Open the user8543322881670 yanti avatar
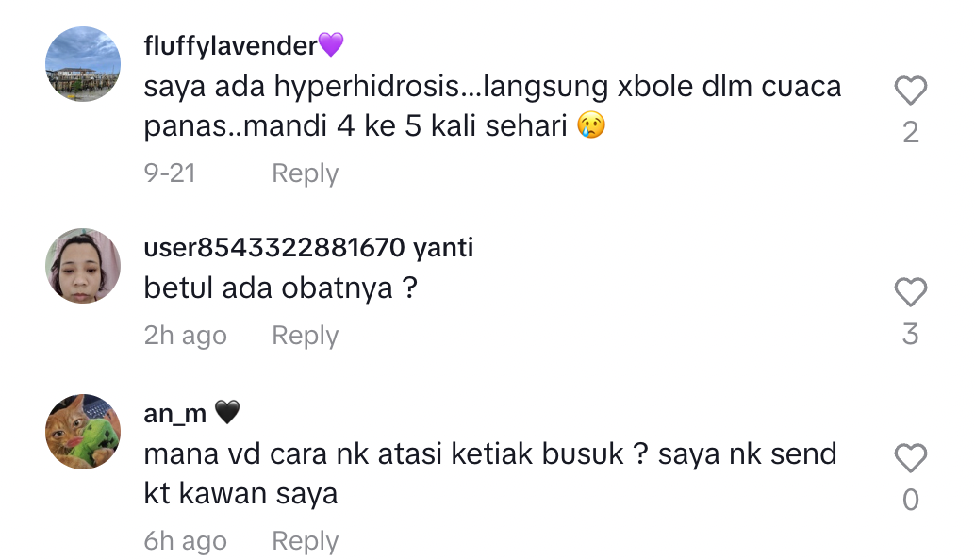Screen dimensions: 975x560 coord(83,266)
